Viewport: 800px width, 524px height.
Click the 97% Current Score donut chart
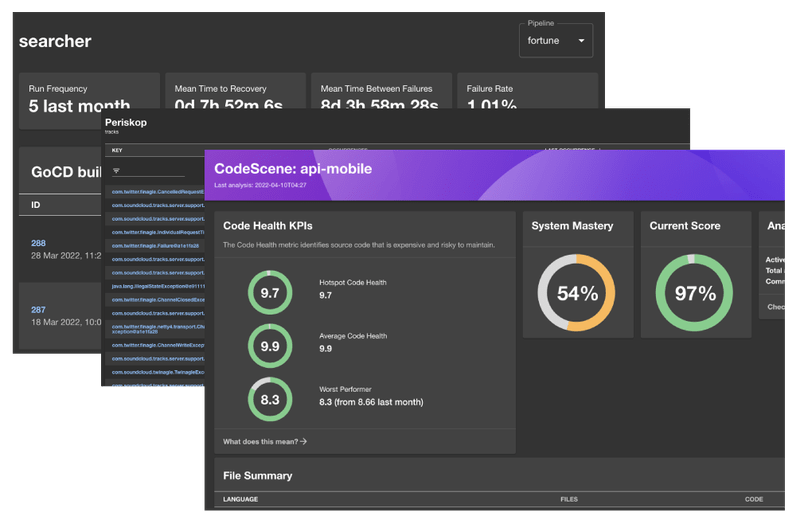tap(694, 293)
